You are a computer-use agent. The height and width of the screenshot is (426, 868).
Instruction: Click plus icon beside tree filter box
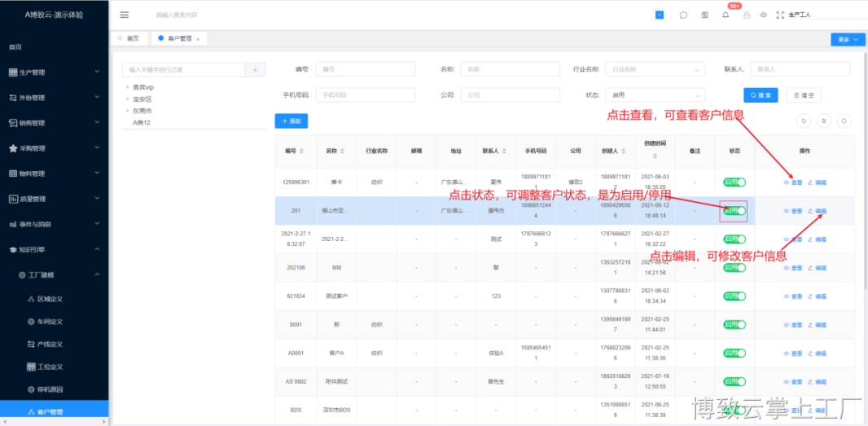(x=255, y=70)
